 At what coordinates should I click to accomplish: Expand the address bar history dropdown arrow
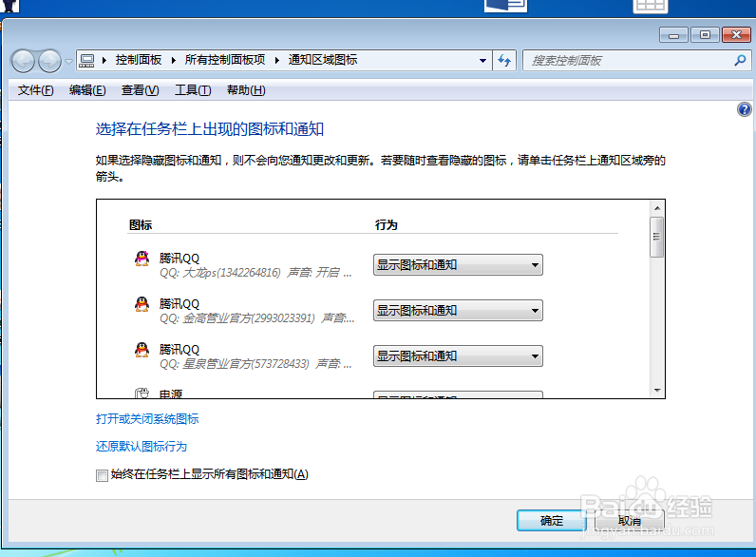coord(482,61)
